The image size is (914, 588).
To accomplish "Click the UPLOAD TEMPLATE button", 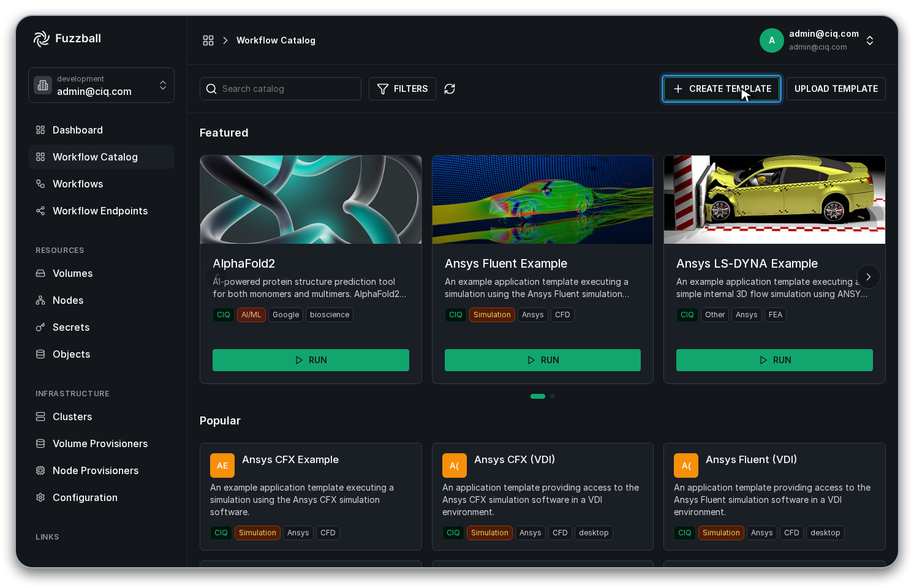I will [x=836, y=89].
